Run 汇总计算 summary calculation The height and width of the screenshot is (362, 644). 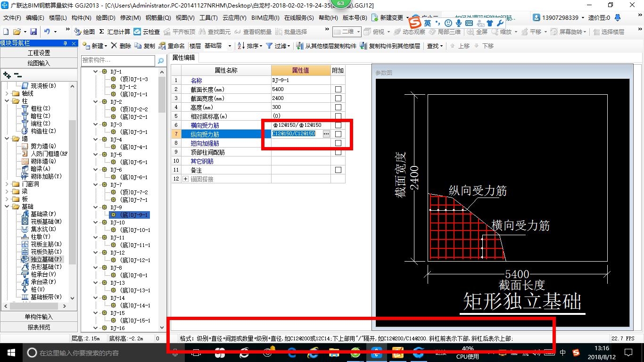115,32
